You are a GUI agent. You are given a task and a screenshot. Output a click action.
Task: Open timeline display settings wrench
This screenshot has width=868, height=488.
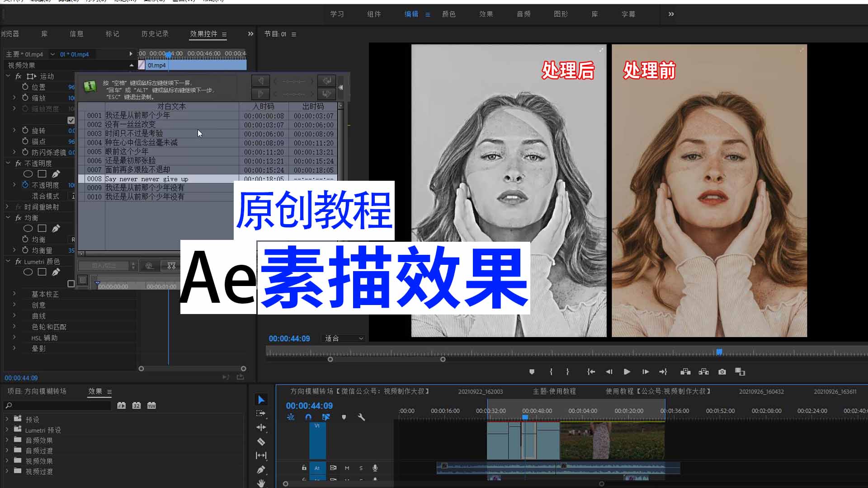[x=361, y=417]
